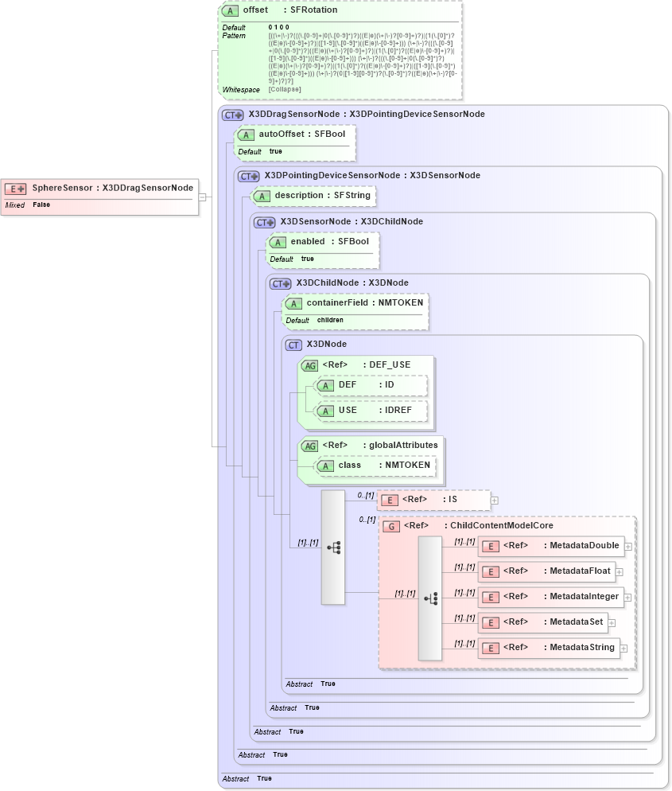Click the offset attribute A icon
This screenshot has height=791, width=672.
point(231,10)
